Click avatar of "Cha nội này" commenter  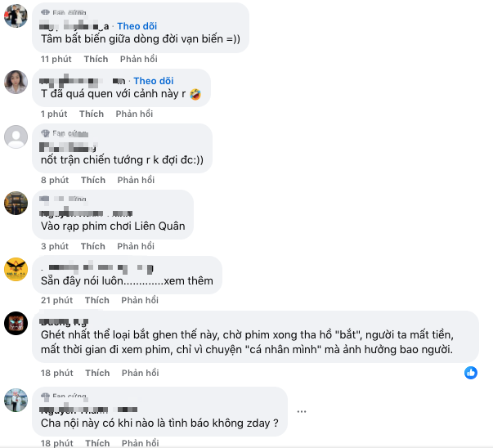(x=16, y=401)
